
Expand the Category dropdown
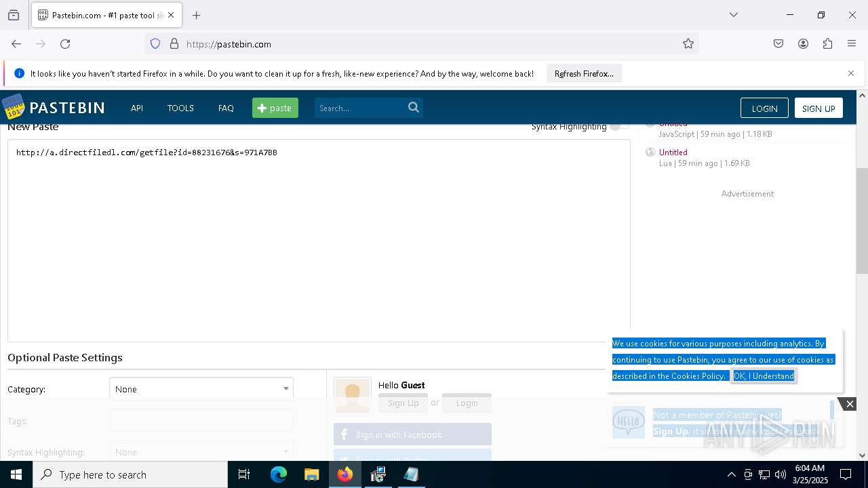(x=201, y=389)
